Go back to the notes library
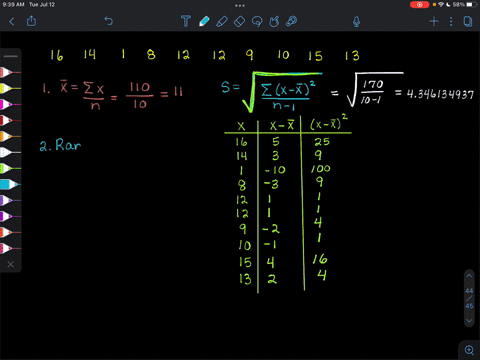The image size is (480, 360). [x=12, y=22]
